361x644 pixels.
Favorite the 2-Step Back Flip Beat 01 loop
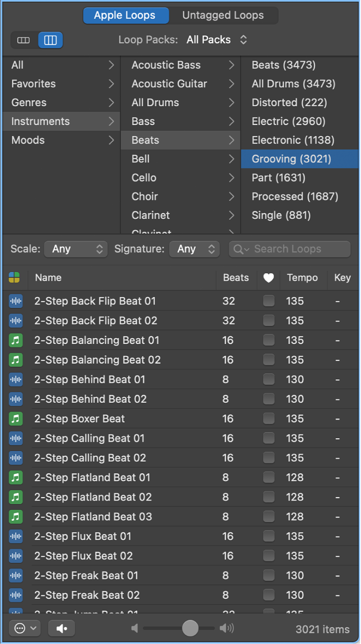[x=268, y=301]
